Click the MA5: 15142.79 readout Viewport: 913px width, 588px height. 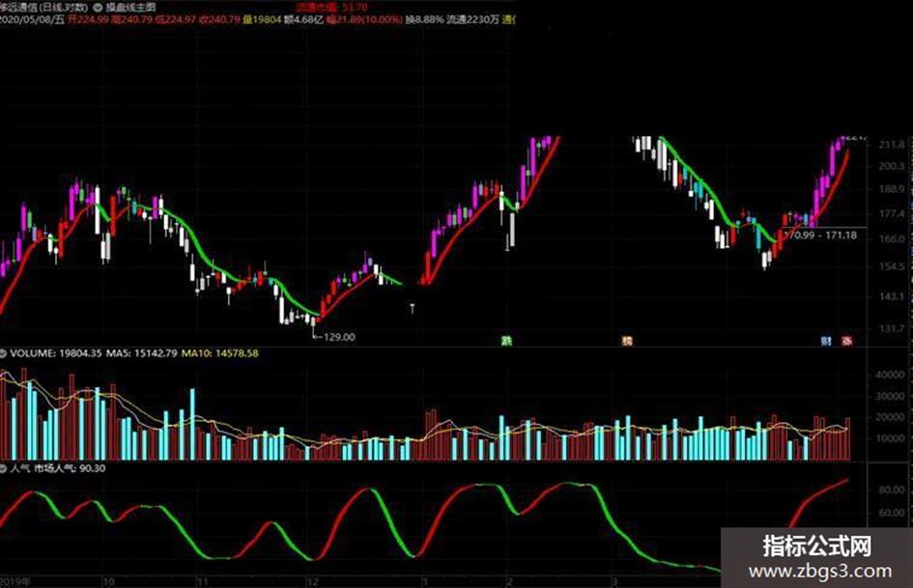141,353
